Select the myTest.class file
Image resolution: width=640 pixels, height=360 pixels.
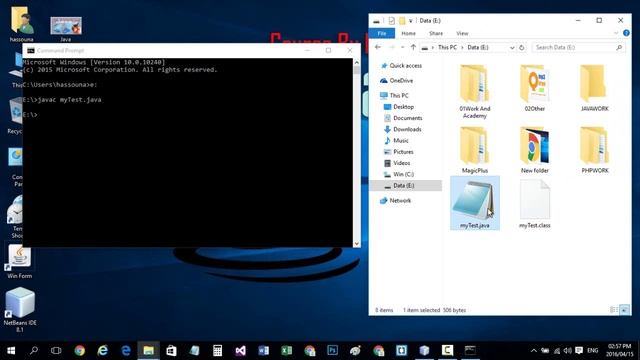535,203
